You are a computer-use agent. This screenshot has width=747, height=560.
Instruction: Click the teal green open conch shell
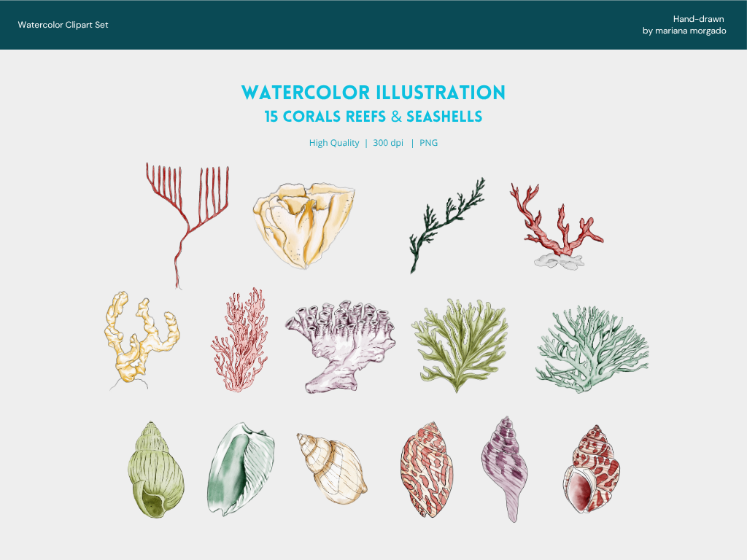(x=241, y=470)
